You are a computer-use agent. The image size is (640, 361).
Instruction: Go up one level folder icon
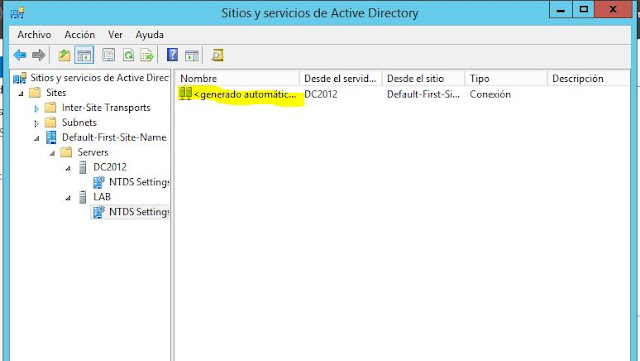(64, 55)
